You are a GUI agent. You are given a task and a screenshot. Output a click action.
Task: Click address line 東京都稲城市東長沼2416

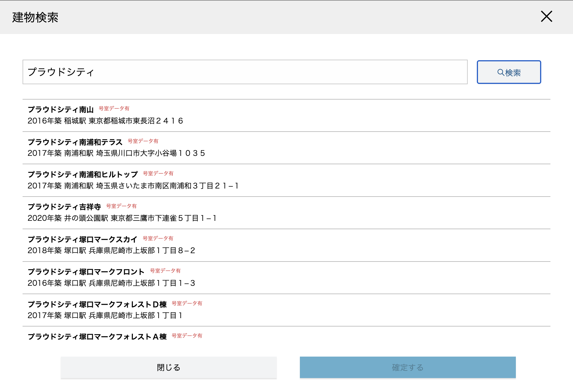[x=136, y=121]
